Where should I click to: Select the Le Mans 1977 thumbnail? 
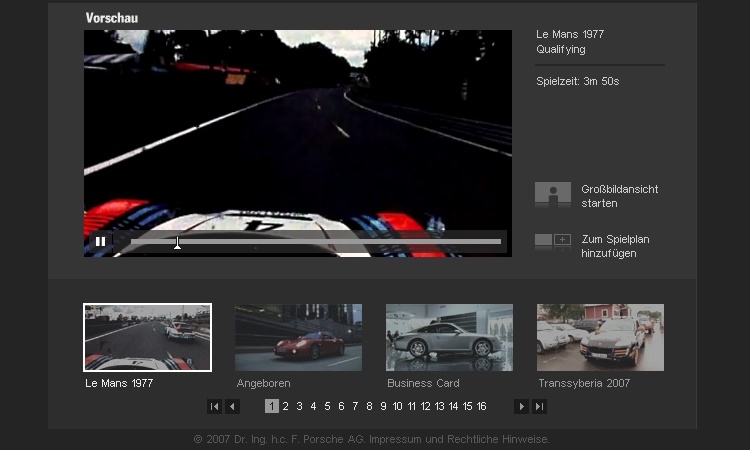147,337
